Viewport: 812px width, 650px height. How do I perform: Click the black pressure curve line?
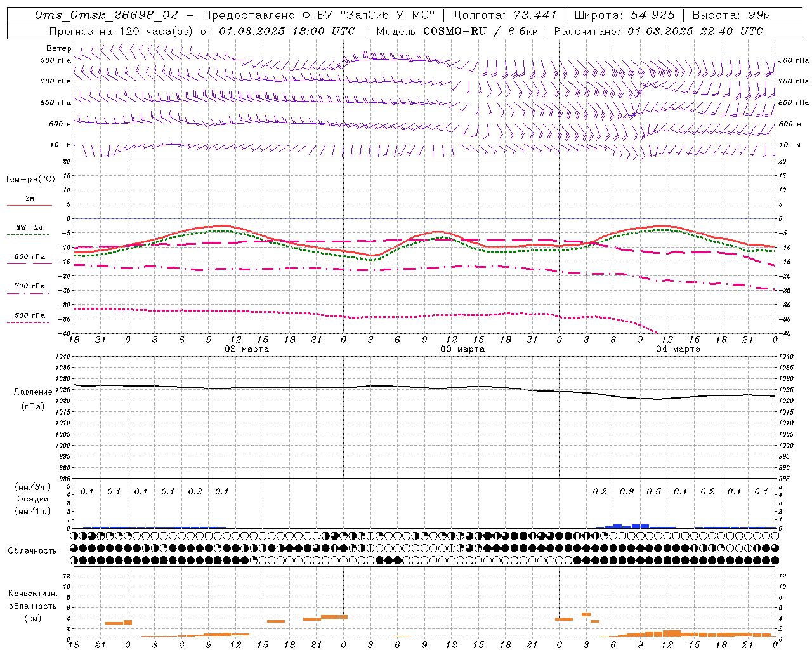point(424,387)
